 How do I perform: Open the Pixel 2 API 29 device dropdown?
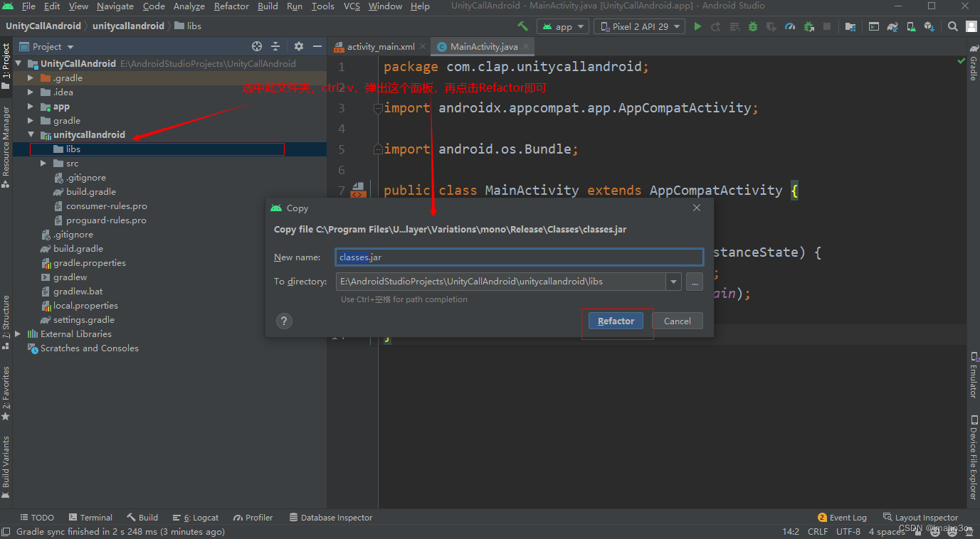[639, 26]
